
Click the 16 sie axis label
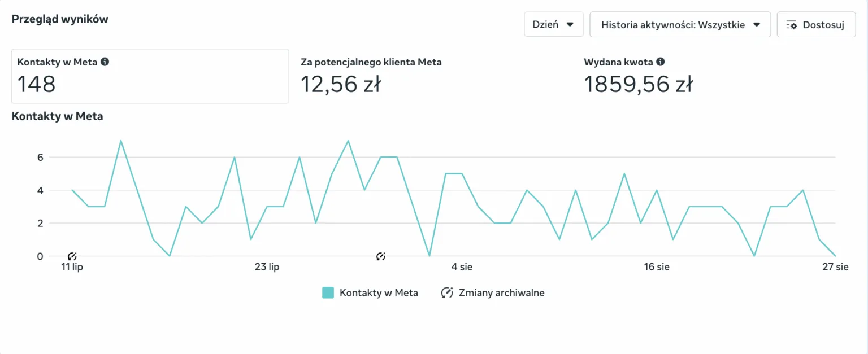(x=656, y=267)
